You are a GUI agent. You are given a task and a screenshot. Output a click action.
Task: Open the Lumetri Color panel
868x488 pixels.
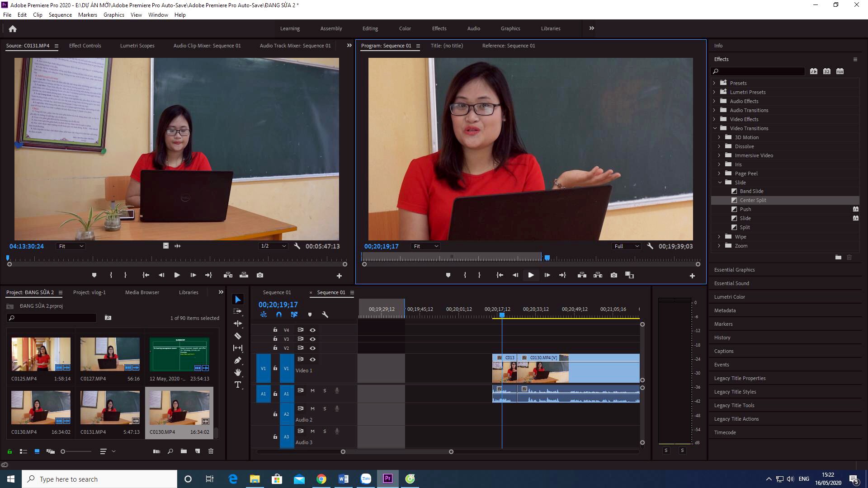(729, 297)
